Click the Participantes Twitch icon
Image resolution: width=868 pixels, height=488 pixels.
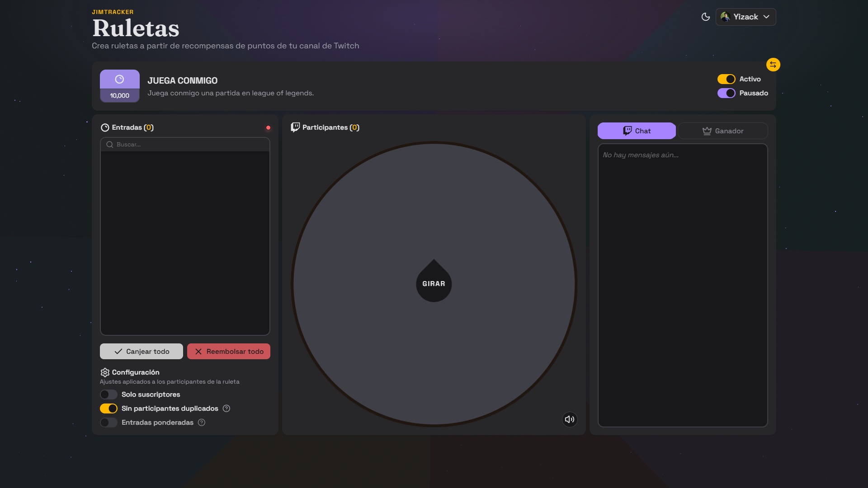[295, 127]
